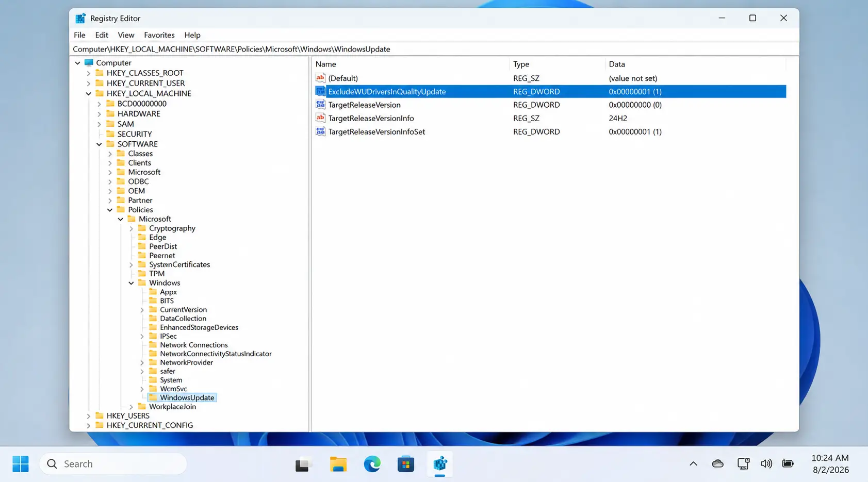
Task: Sort values by the Name column header
Action: tap(411, 64)
